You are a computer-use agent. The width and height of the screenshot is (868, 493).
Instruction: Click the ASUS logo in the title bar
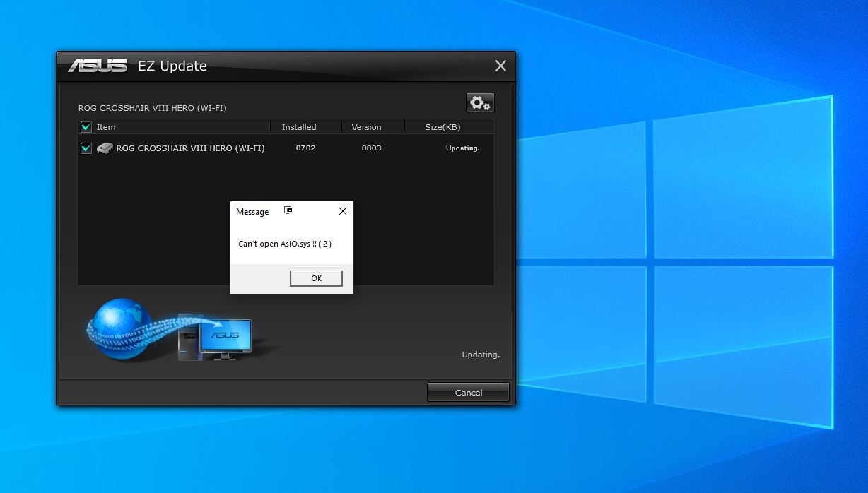(x=98, y=66)
